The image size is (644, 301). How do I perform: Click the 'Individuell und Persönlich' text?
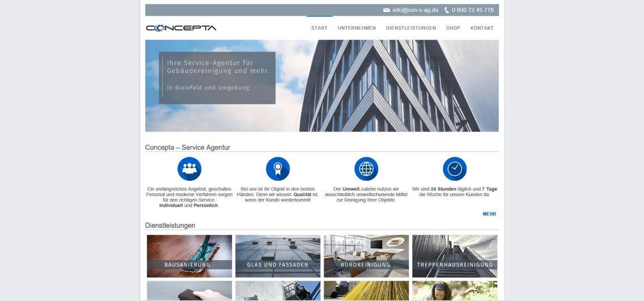189,205
